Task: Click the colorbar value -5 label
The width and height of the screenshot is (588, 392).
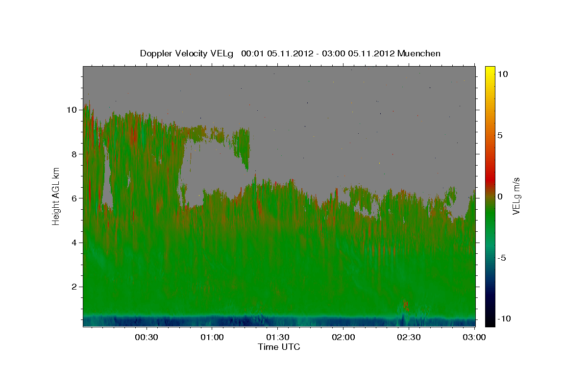Action: tap(501, 258)
